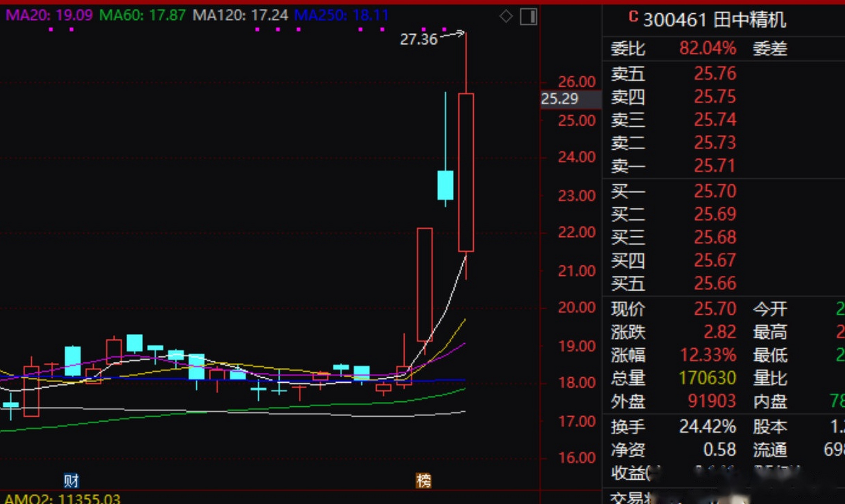The width and height of the screenshot is (845, 504).
Task: Toggle the side panel layout icon
Action: [x=528, y=17]
